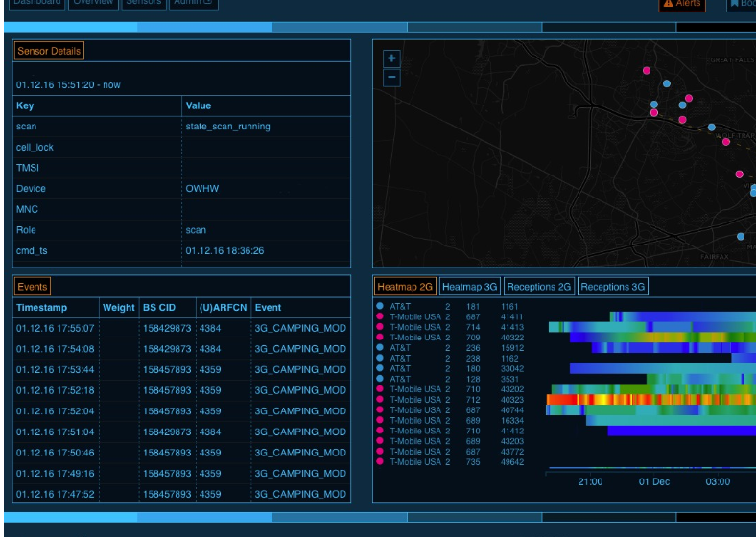Click the pink T-Mobile dot for cell 41411
The image size is (756, 537).
click(380, 317)
